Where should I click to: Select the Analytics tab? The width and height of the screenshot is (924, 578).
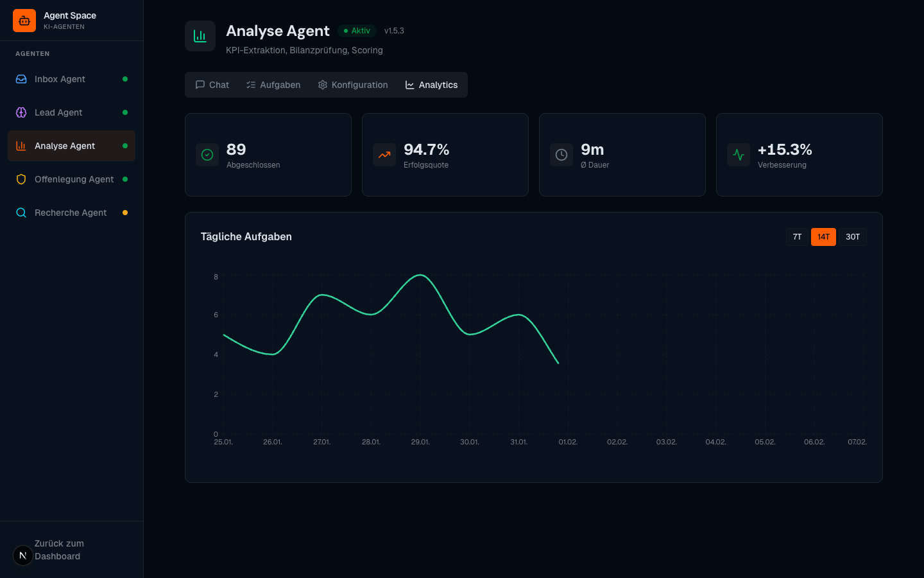coord(431,85)
